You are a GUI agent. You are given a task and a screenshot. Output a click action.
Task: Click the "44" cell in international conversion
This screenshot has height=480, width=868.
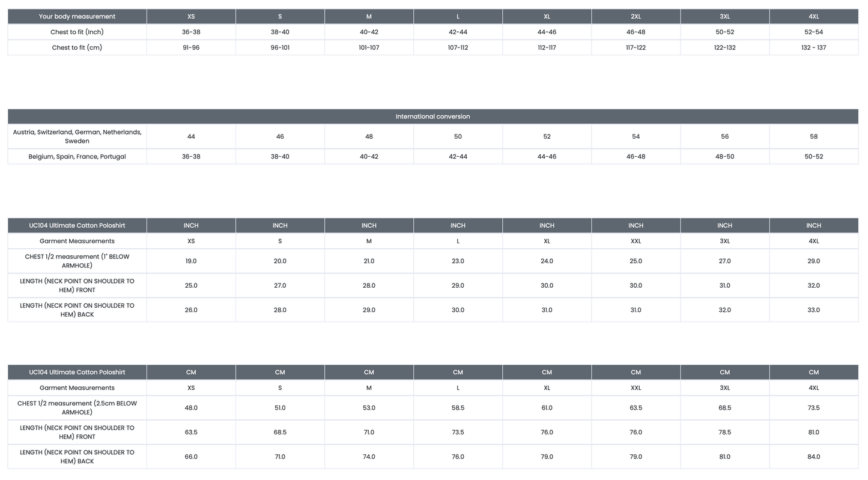[x=191, y=136]
